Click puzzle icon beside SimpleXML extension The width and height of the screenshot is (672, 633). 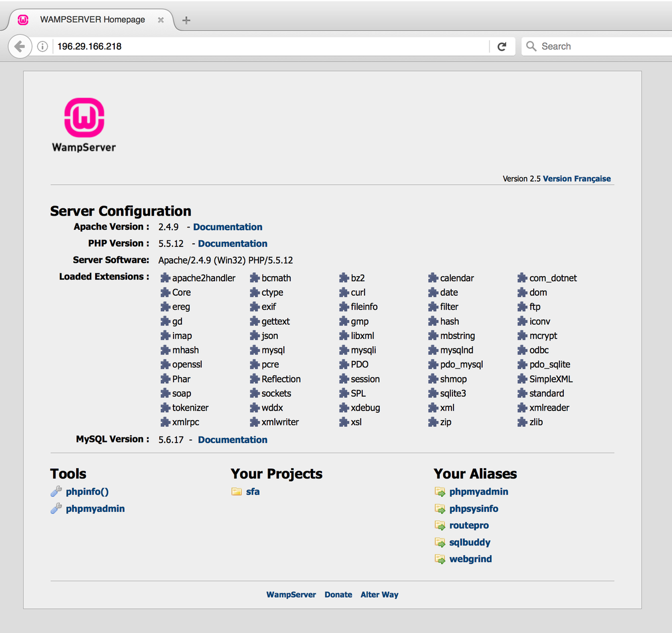[x=522, y=379]
